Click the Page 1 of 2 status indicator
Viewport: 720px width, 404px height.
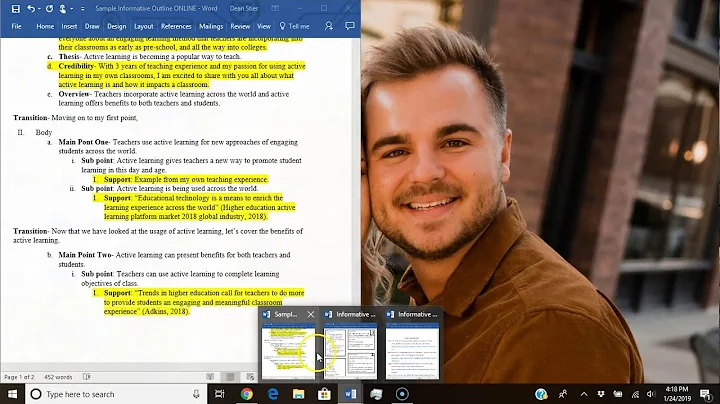19,377
